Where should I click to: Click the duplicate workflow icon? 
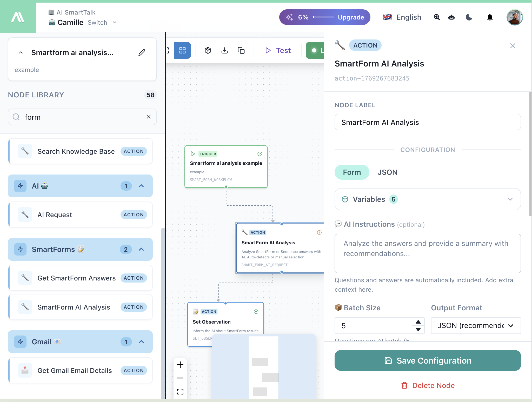pos(241,50)
